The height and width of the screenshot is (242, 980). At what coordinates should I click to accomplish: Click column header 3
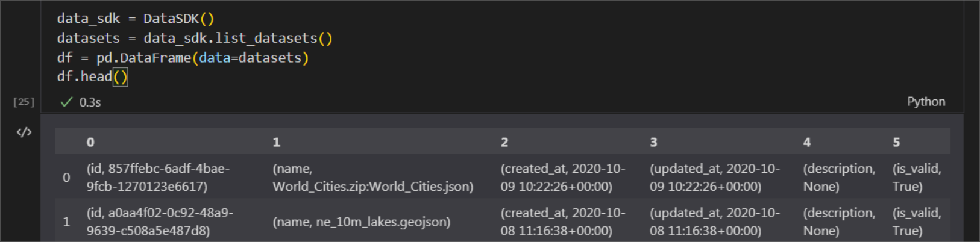(x=653, y=142)
